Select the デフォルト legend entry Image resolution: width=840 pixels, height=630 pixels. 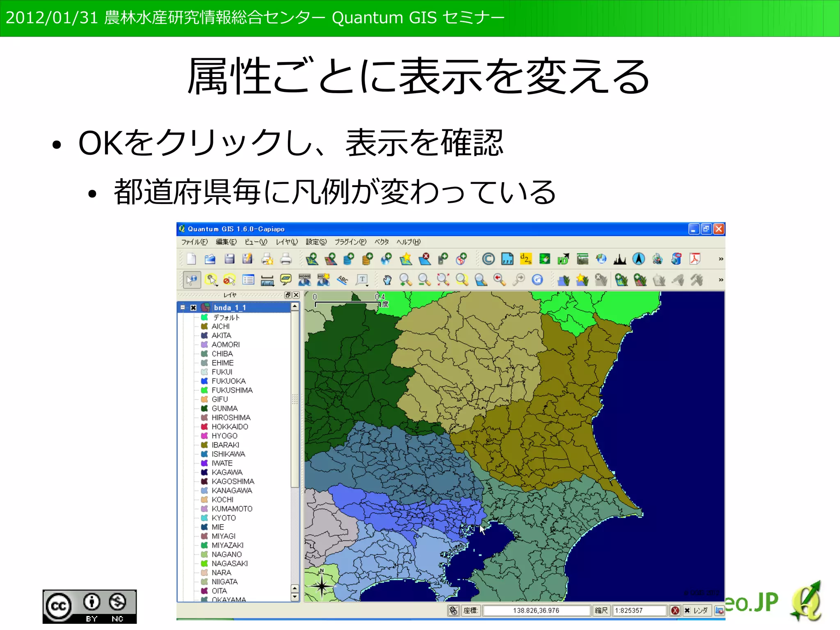coord(226,317)
